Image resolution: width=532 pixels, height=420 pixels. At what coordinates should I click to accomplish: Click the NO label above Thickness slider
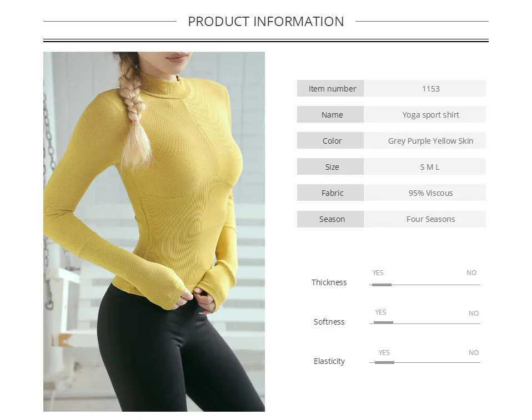[471, 273]
